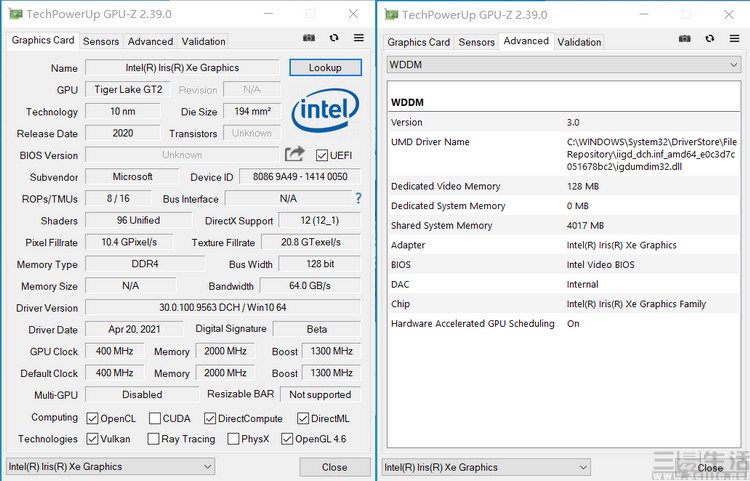Toggle the OpenGL 4.6 checkbox
Image resolution: width=750 pixels, height=481 pixels.
287,438
